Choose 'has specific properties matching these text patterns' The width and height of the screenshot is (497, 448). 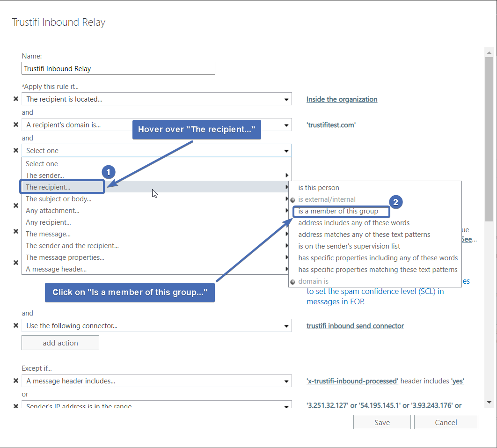(x=375, y=270)
